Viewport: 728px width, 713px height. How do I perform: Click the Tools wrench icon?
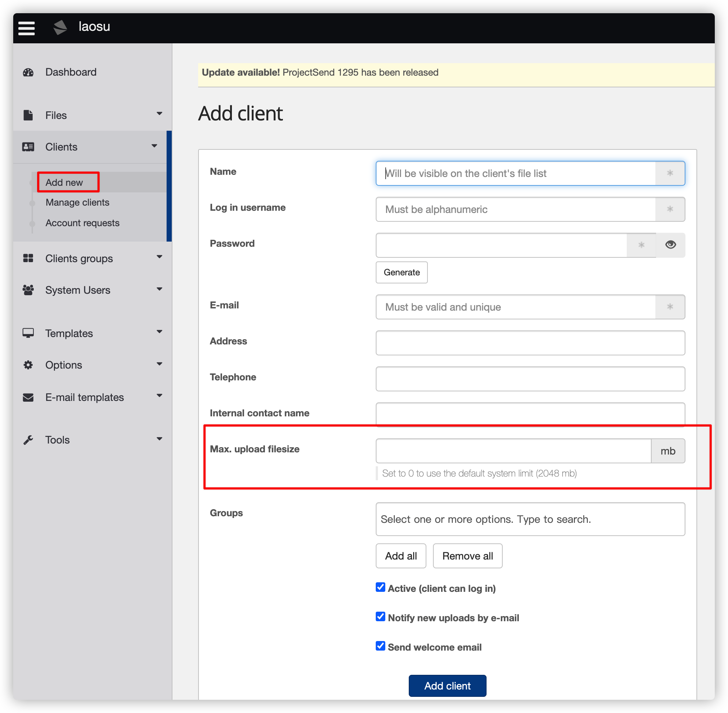tap(28, 439)
